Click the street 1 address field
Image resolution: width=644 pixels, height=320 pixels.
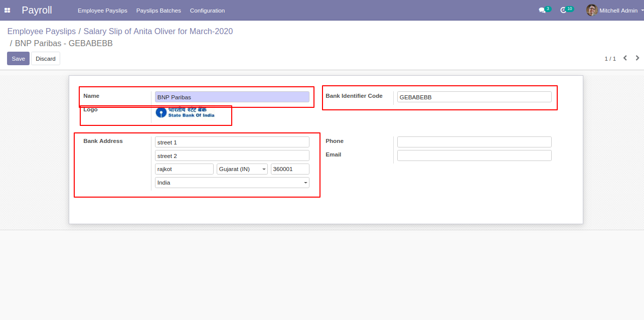[x=232, y=142]
